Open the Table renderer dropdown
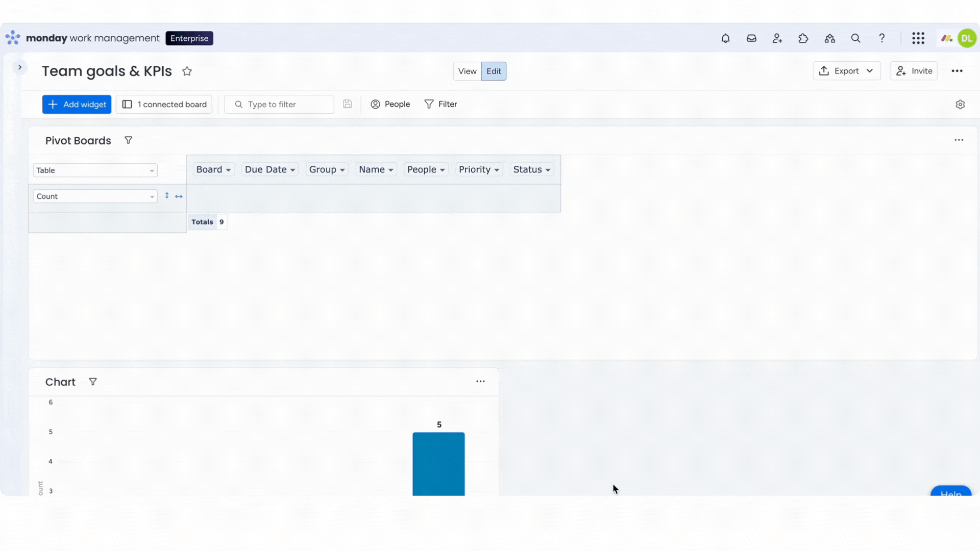Screen dimensions: 980x551 point(95,170)
